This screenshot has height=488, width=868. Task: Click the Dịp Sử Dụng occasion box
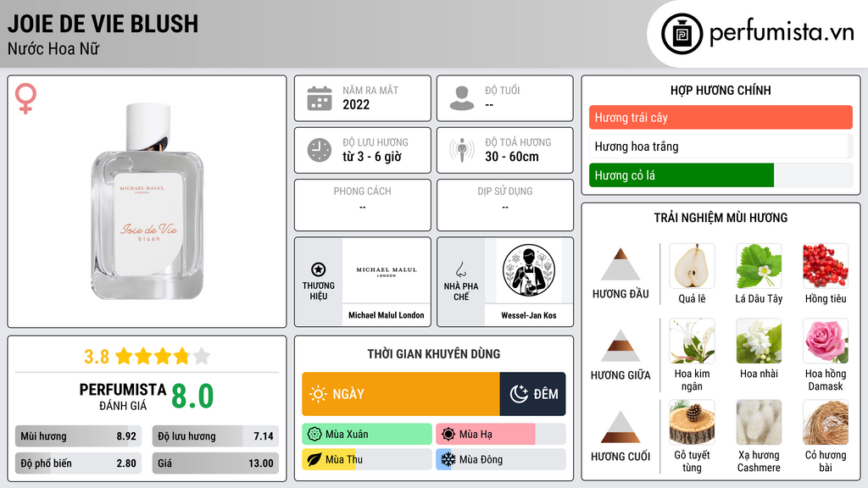505,205
